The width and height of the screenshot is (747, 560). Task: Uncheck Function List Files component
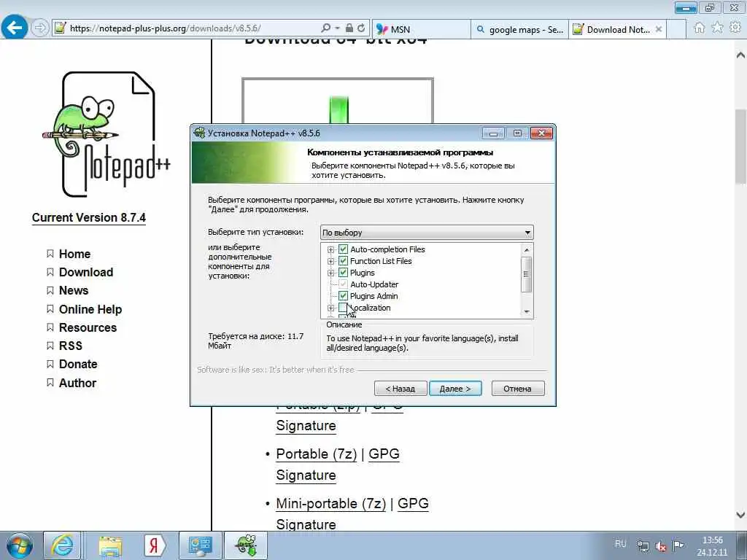[x=343, y=261]
